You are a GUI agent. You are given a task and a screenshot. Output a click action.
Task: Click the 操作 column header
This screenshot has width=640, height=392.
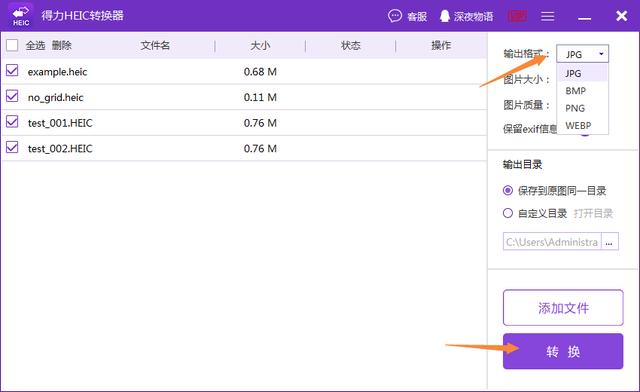pyautogui.click(x=441, y=45)
